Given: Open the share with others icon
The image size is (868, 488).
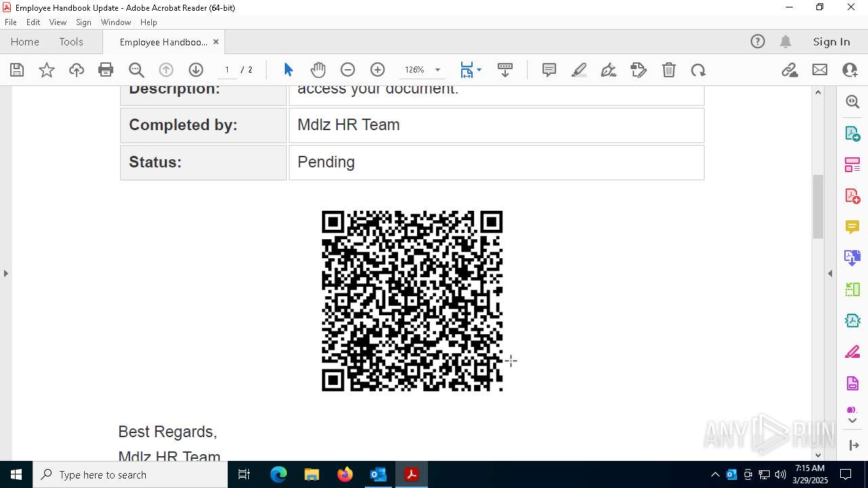Looking at the screenshot, I should (850, 70).
